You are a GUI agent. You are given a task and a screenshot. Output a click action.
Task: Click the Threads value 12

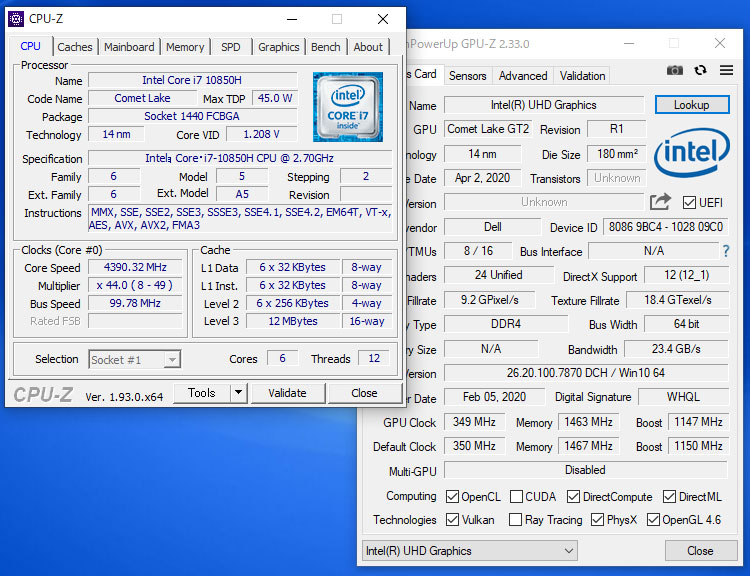click(374, 358)
